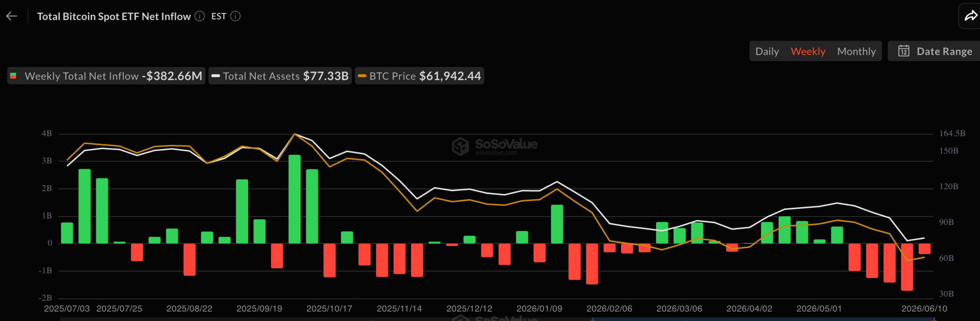Open info icon next to EST
The width and height of the screenshot is (980, 321).
click(x=235, y=16)
